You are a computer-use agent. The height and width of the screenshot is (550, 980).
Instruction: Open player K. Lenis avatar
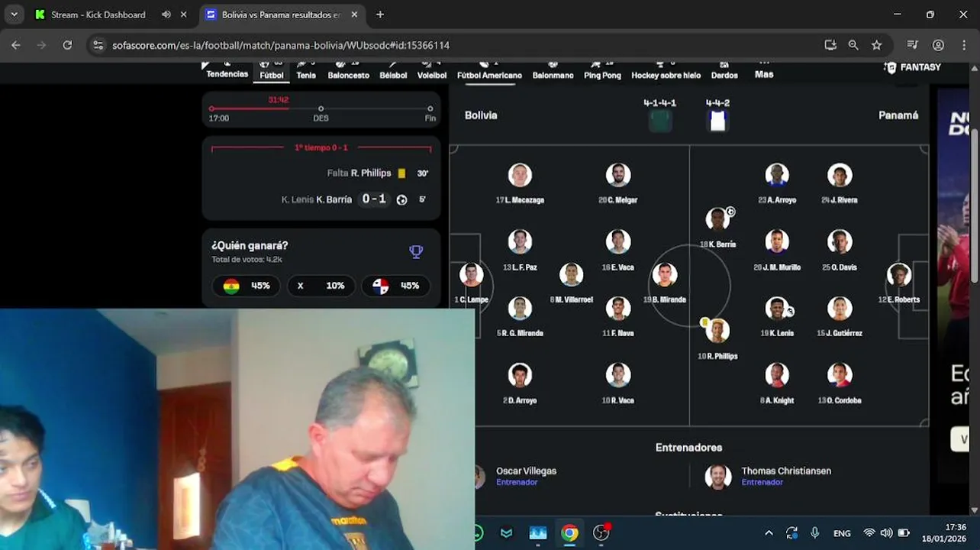[x=777, y=309]
